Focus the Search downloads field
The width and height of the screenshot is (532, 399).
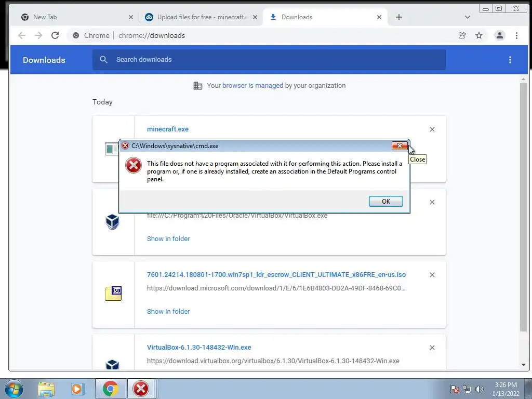[269, 60]
